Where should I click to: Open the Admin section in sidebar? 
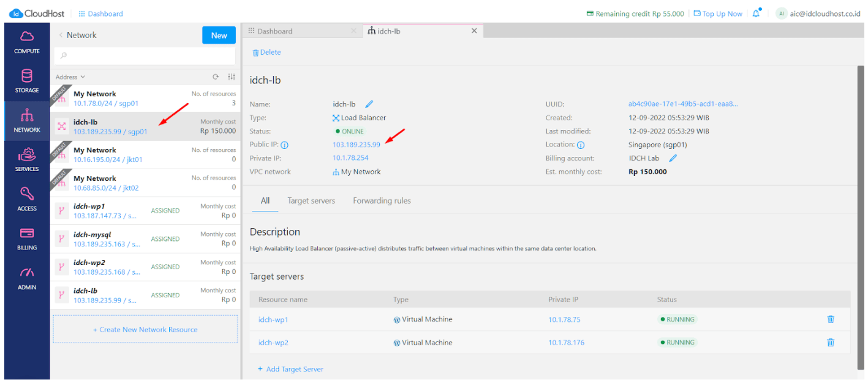[27, 278]
